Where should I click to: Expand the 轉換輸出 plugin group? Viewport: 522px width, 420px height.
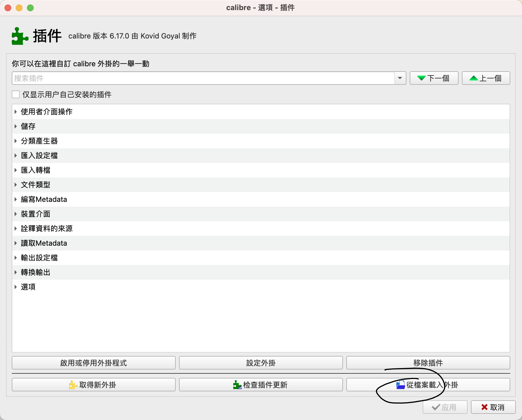(x=16, y=272)
